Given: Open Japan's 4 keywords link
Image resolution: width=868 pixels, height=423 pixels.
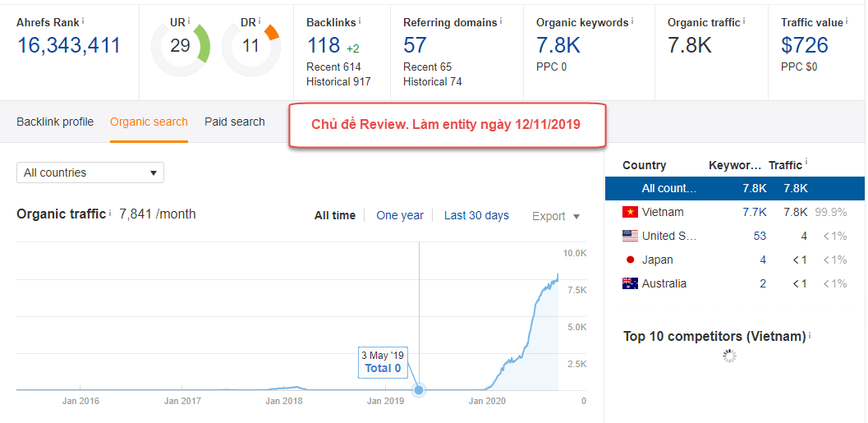Looking at the screenshot, I should (x=764, y=260).
